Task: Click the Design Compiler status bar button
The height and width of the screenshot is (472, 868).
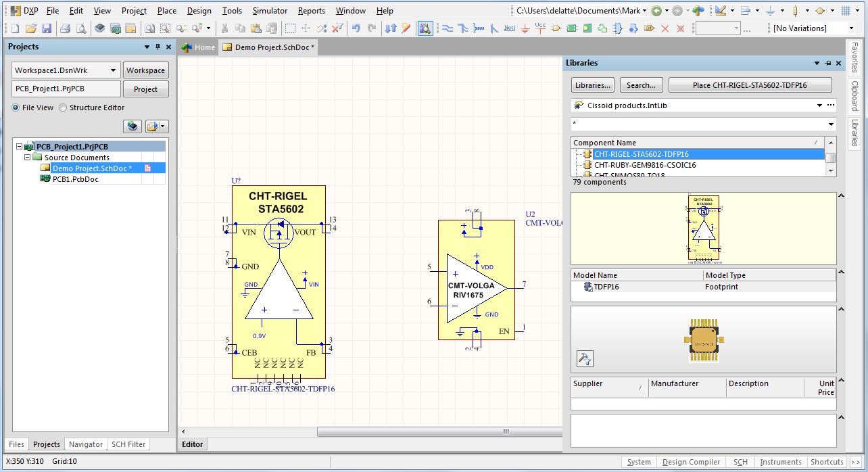Action: [x=691, y=462]
